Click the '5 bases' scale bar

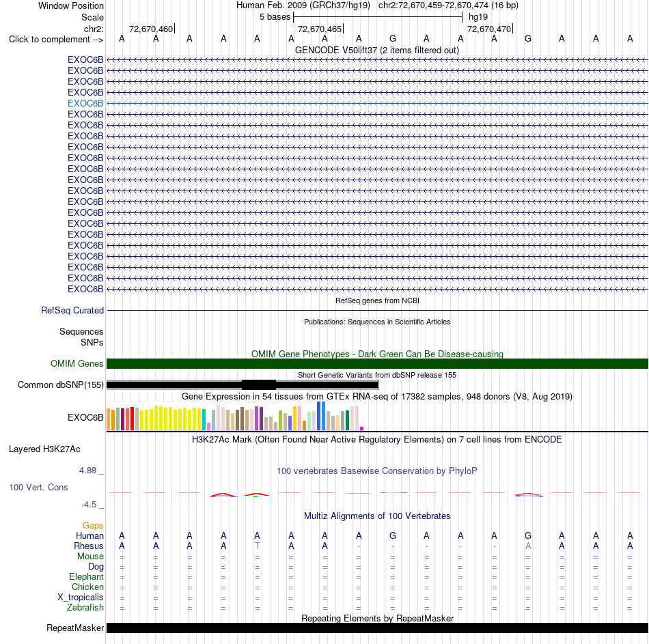point(378,17)
